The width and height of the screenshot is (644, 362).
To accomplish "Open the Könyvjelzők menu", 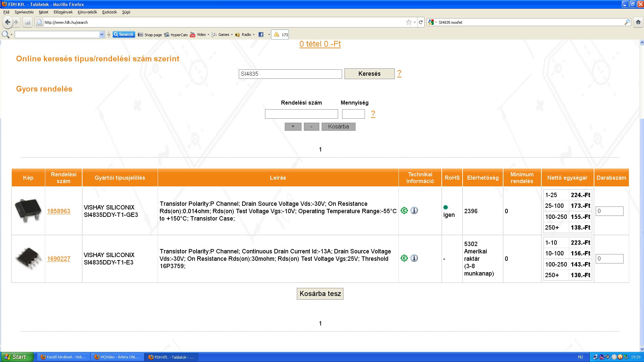I will 88,12.
